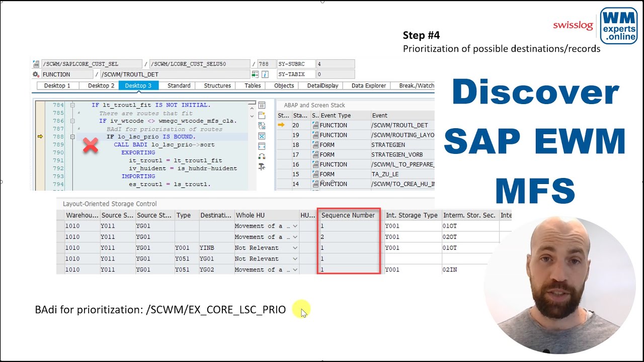Click code line 789 CALL BADI statement

coord(164,144)
